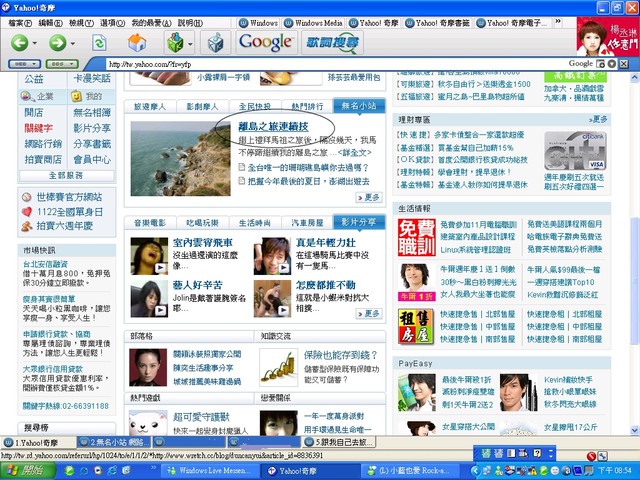640x480 pixels.
Task: Click the baseball icon beside 世棒賽官方網站
Action: point(27,197)
